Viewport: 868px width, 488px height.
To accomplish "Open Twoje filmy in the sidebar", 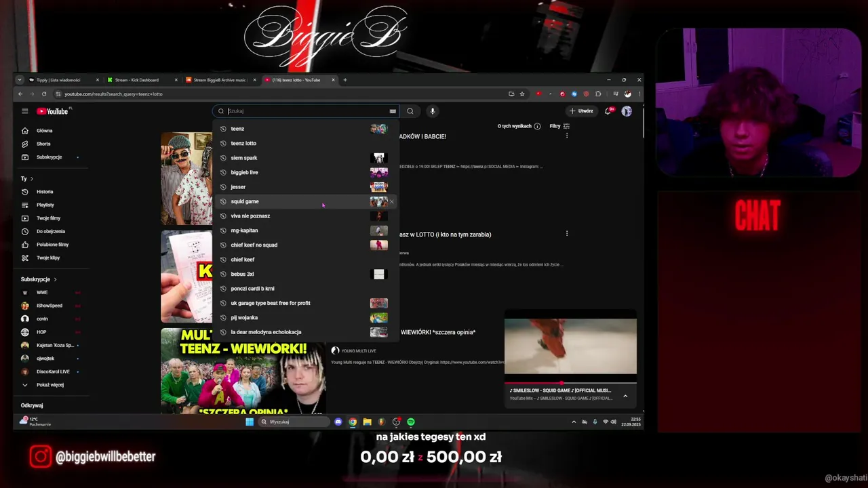I will click(48, 218).
